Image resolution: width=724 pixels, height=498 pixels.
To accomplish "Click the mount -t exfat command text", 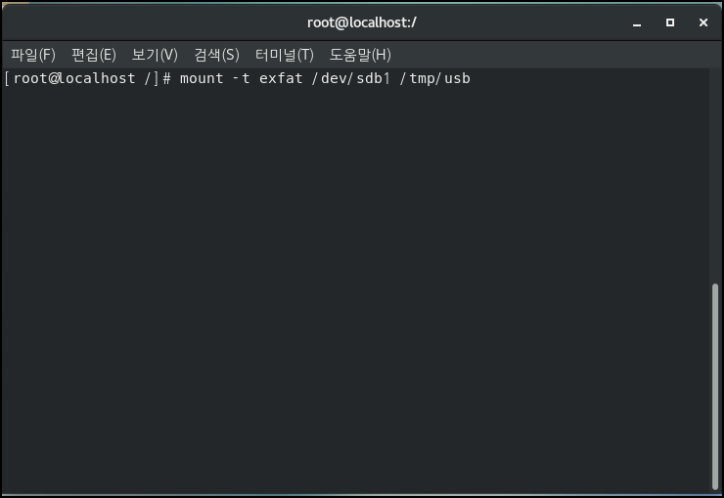I will tap(241, 78).
